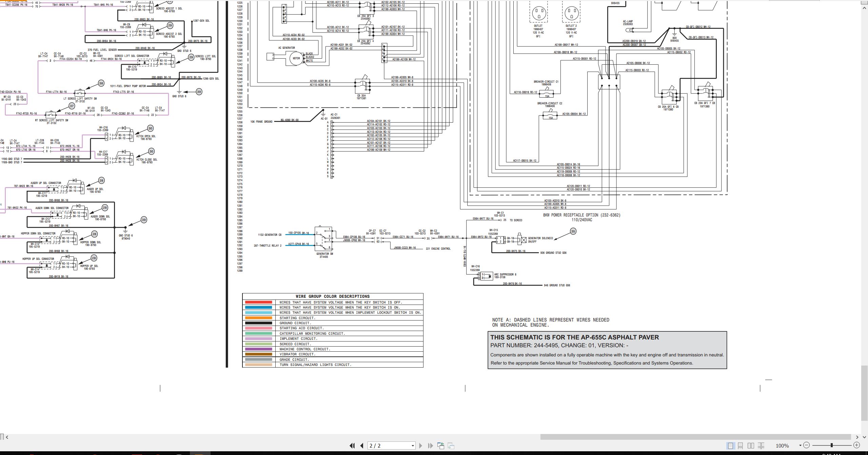Click '106 FRAME GROUND' label
The height and width of the screenshot is (455, 868).
coord(261,122)
